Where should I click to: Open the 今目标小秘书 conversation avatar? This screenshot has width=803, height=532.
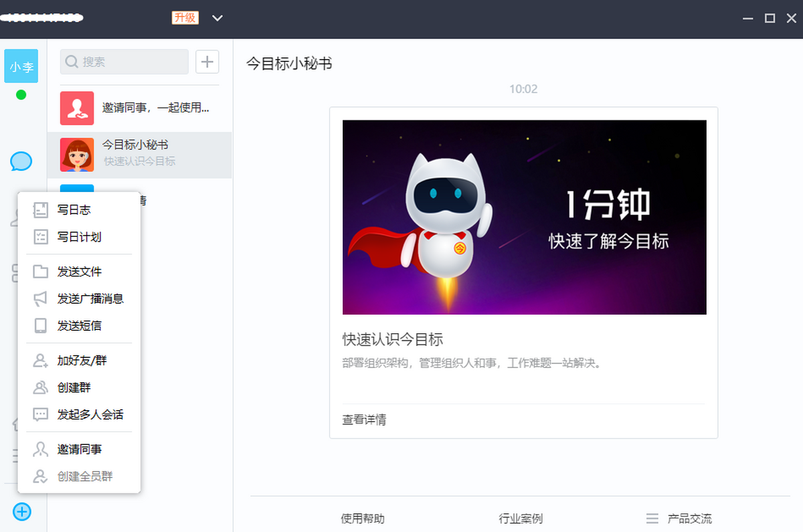pyautogui.click(x=77, y=155)
